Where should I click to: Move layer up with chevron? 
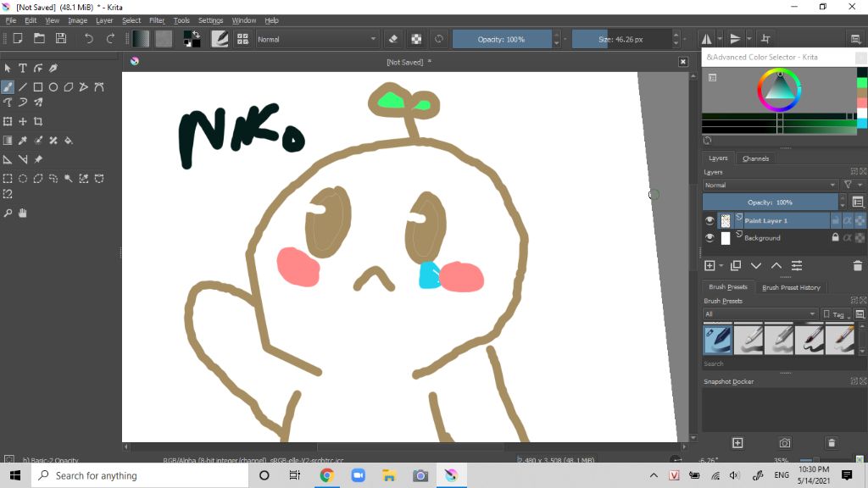point(776,266)
